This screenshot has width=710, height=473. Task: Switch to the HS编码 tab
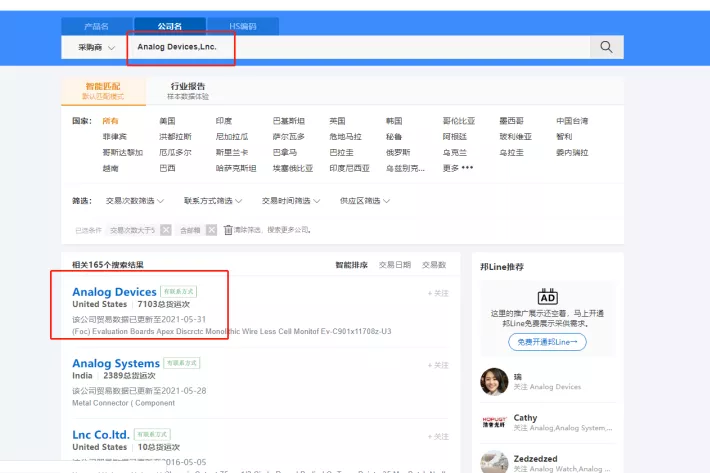pos(243,26)
